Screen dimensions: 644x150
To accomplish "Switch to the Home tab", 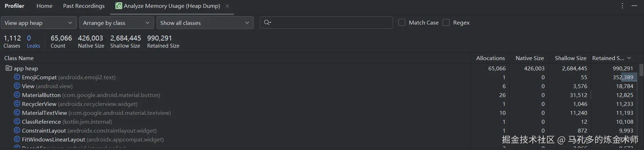I will click(44, 6).
